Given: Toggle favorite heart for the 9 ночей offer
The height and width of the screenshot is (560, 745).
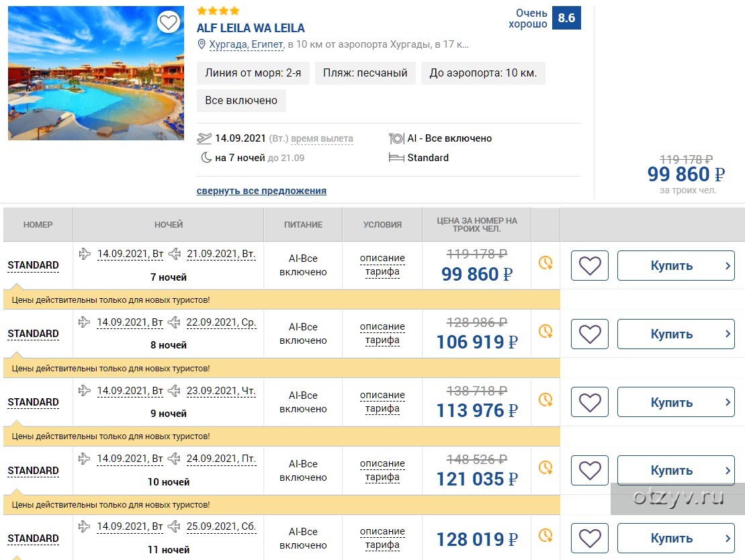Looking at the screenshot, I should (590, 402).
